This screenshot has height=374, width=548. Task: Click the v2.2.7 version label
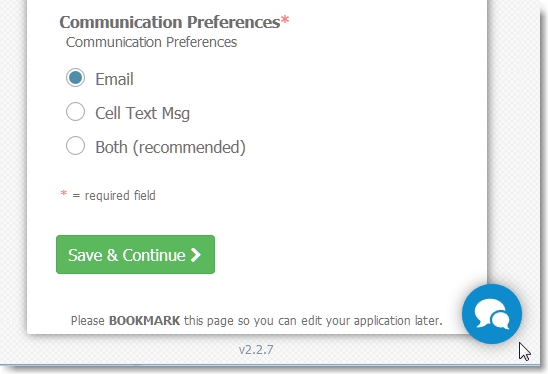256,350
